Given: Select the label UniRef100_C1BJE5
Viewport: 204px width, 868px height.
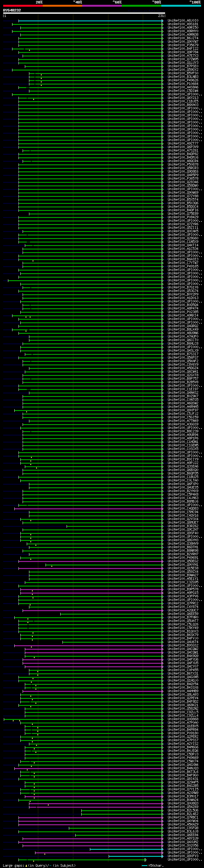Looking at the screenshot, I should pyautogui.click(x=183, y=101).
